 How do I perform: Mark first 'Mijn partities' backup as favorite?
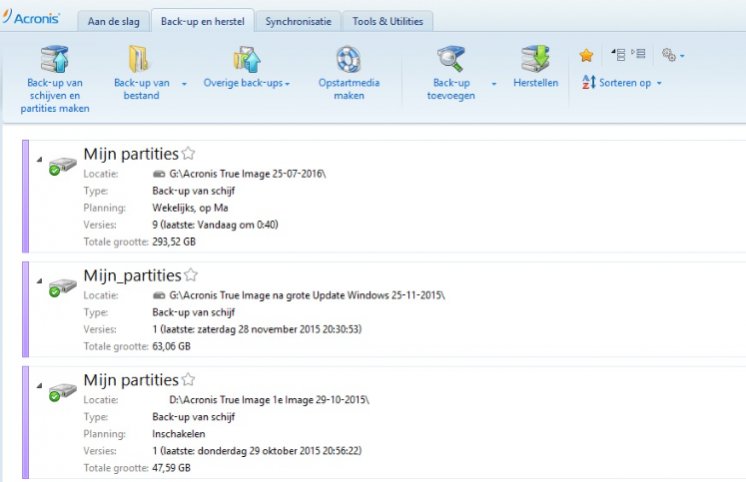188,153
